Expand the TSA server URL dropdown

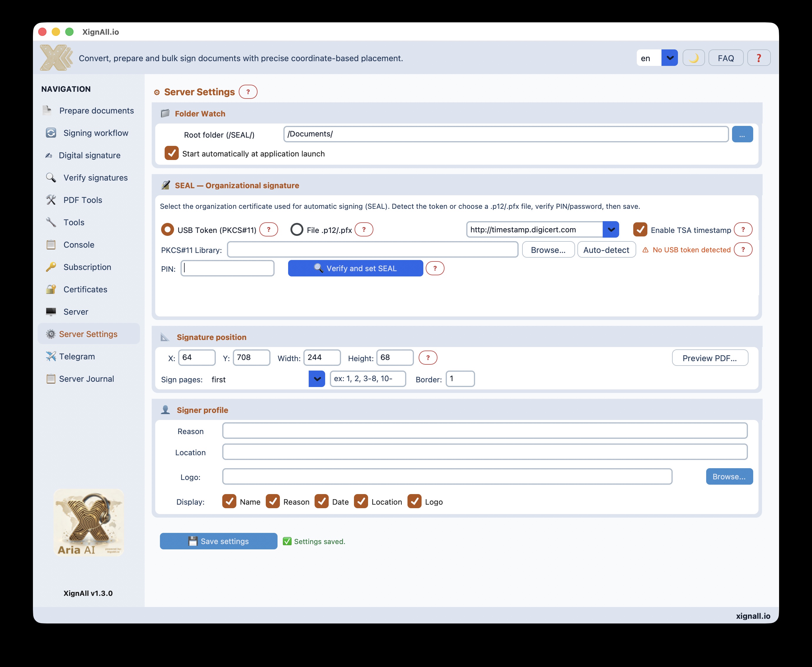[611, 230]
